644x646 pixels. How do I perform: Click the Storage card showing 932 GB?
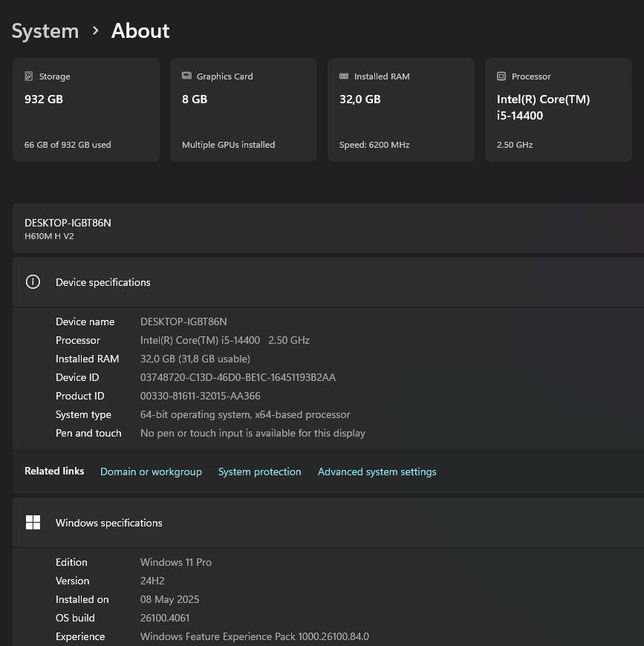[85, 109]
